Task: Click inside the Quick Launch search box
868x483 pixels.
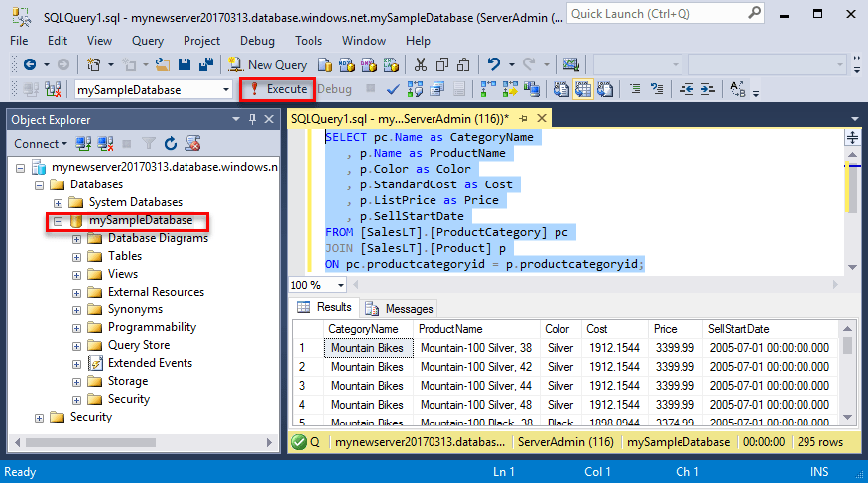Action: (659, 14)
